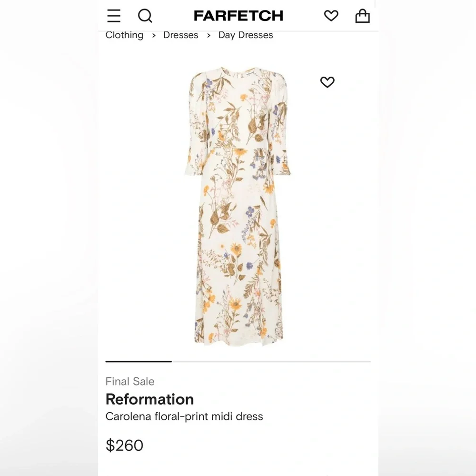The width and height of the screenshot is (476, 476).
Task: Open the Reformation brand page
Action: point(149,399)
